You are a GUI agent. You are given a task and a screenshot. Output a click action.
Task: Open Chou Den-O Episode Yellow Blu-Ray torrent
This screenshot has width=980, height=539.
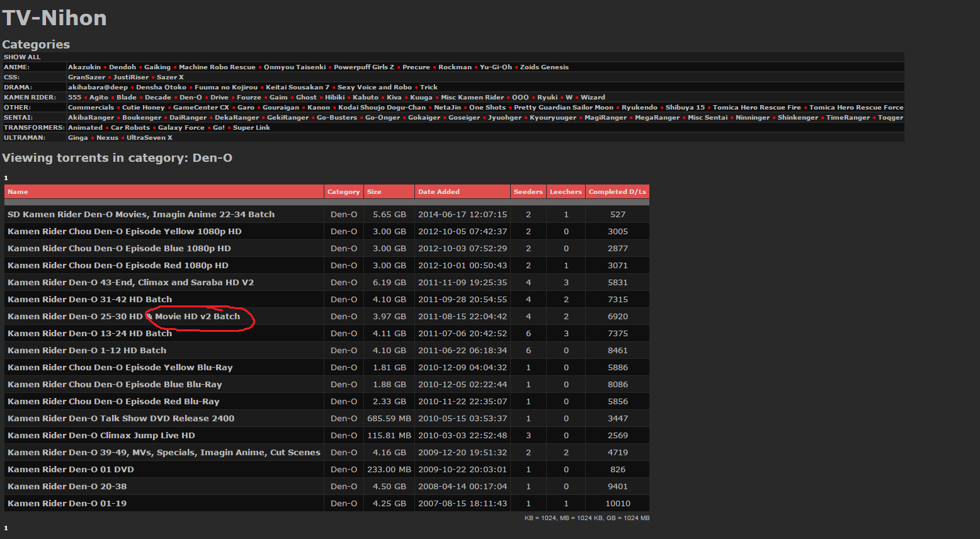[x=120, y=368]
